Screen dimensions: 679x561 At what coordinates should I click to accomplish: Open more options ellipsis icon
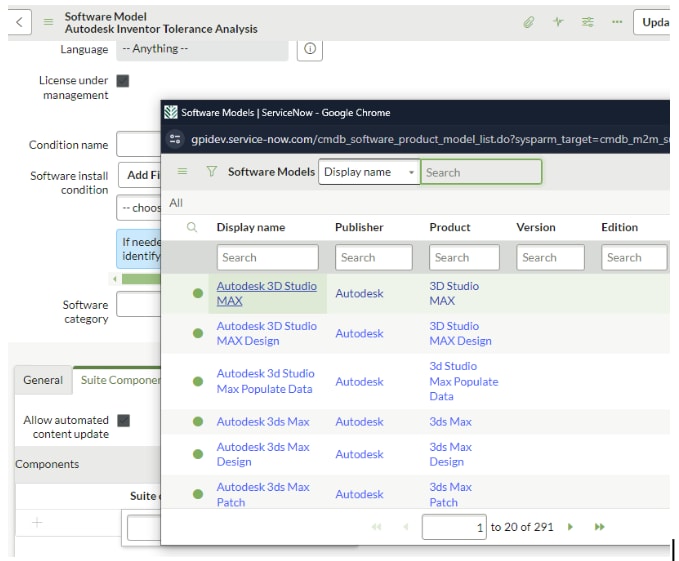click(x=616, y=22)
